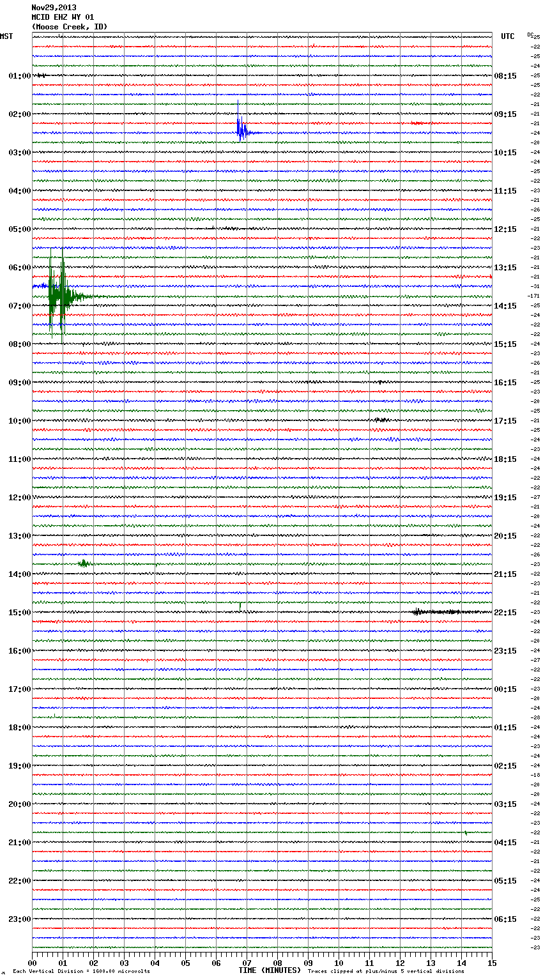
Task: Click the '17:00' MST hour label
Action: 20,689
